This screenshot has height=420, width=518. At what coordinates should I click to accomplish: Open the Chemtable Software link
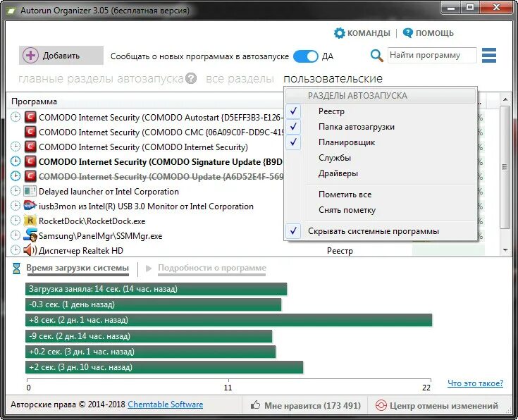pos(165,404)
